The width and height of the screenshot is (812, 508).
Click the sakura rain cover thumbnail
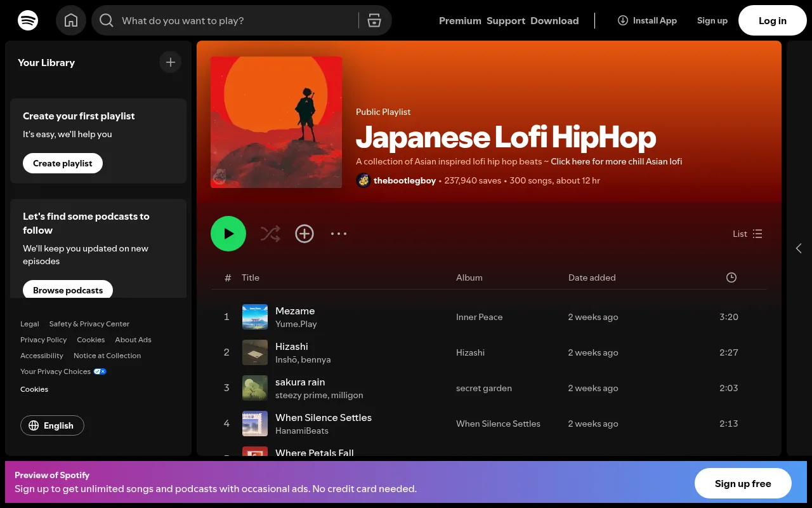pyautogui.click(x=255, y=388)
